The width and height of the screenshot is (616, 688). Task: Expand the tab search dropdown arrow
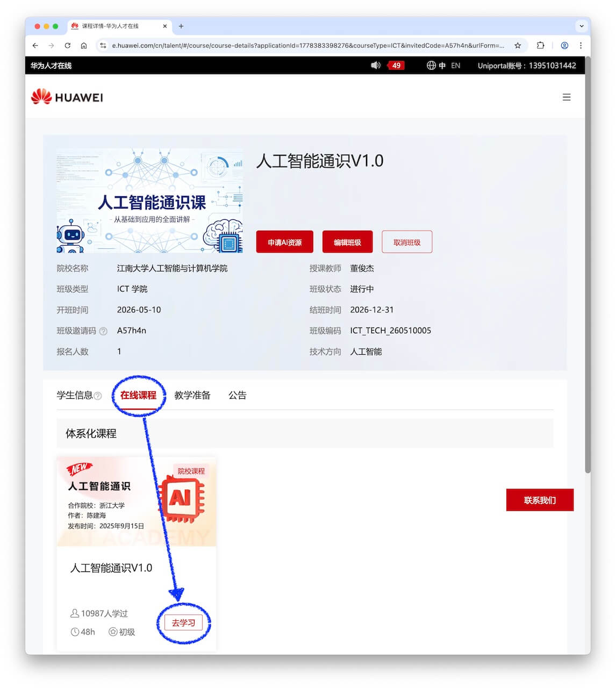[x=581, y=26]
